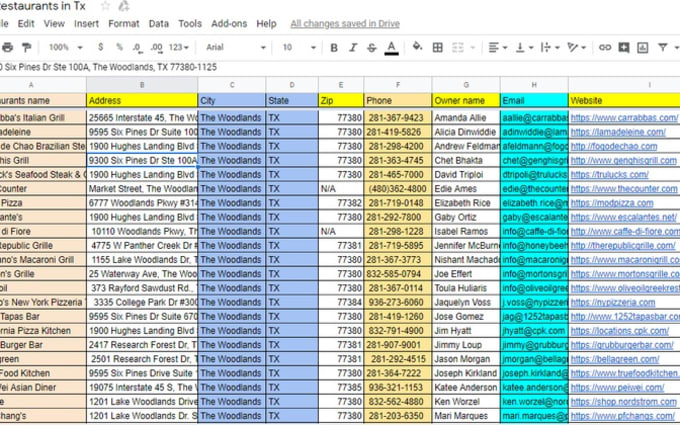Image resolution: width=680 pixels, height=425 pixels.
Task: Open the font size 10 dropdown
Action: (x=299, y=47)
